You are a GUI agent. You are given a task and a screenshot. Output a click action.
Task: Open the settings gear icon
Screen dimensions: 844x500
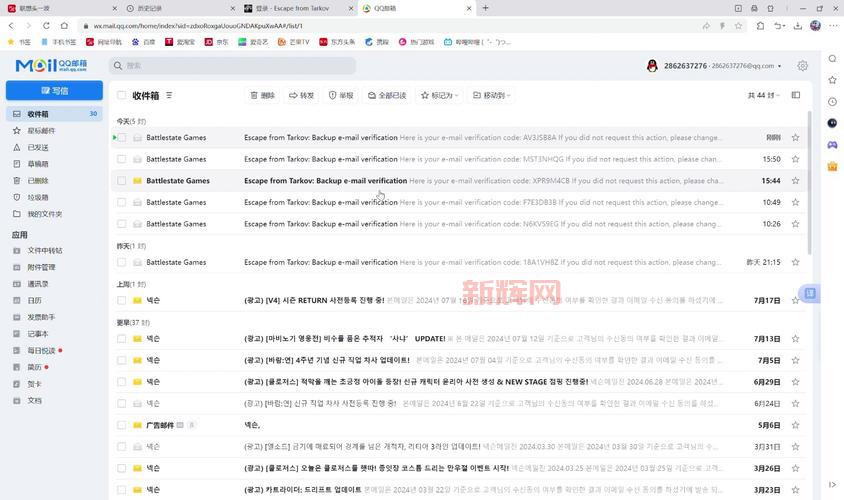802,66
